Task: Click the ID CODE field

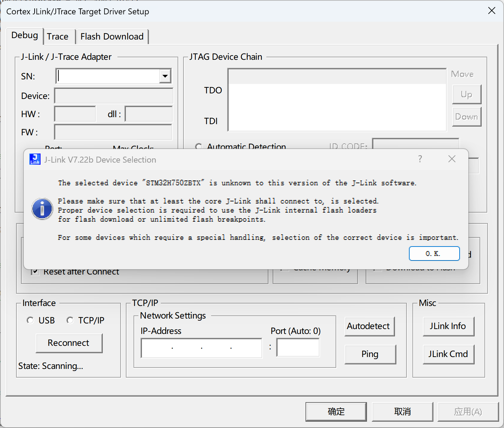Action: [416, 144]
